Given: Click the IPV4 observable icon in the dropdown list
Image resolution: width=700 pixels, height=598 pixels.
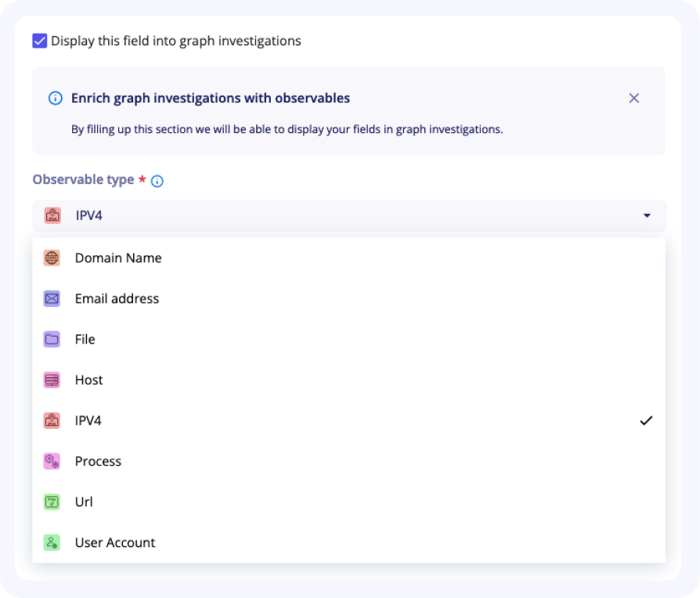Looking at the screenshot, I should click(x=51, y=420).
